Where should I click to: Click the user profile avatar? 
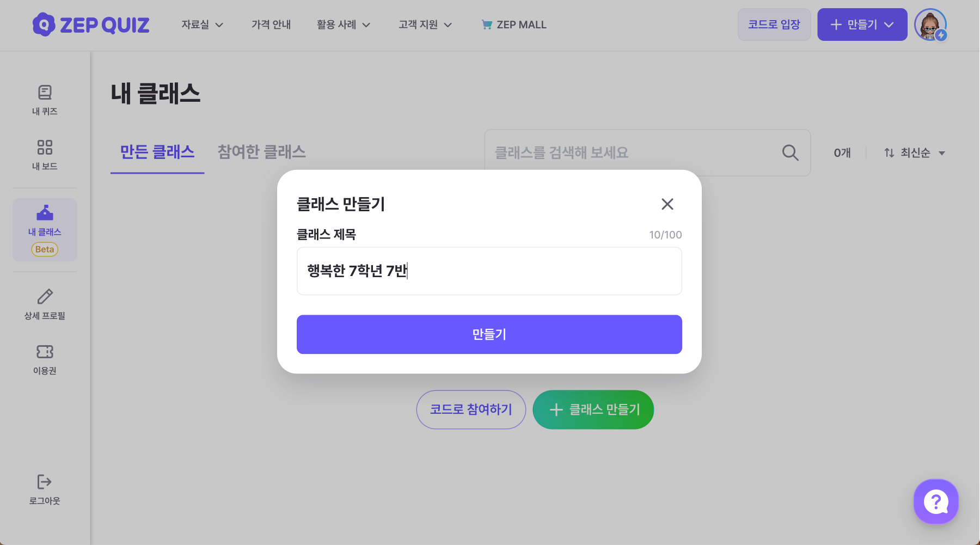click(x=930, y=25)
